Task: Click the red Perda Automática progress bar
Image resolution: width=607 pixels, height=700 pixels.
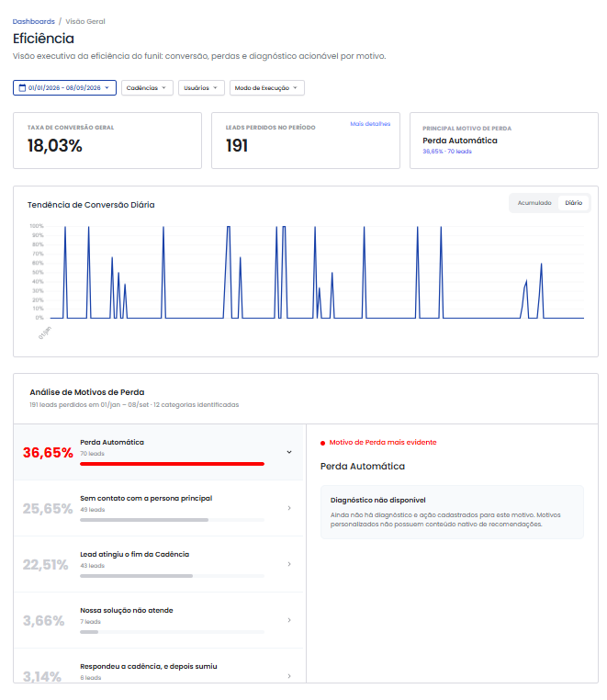Action: (x=173, y=464)
